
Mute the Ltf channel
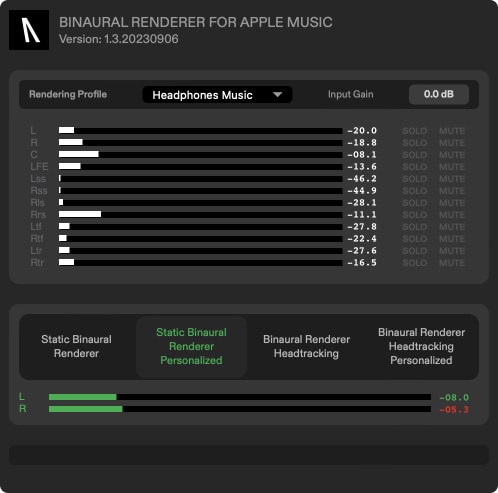(452, 227)
